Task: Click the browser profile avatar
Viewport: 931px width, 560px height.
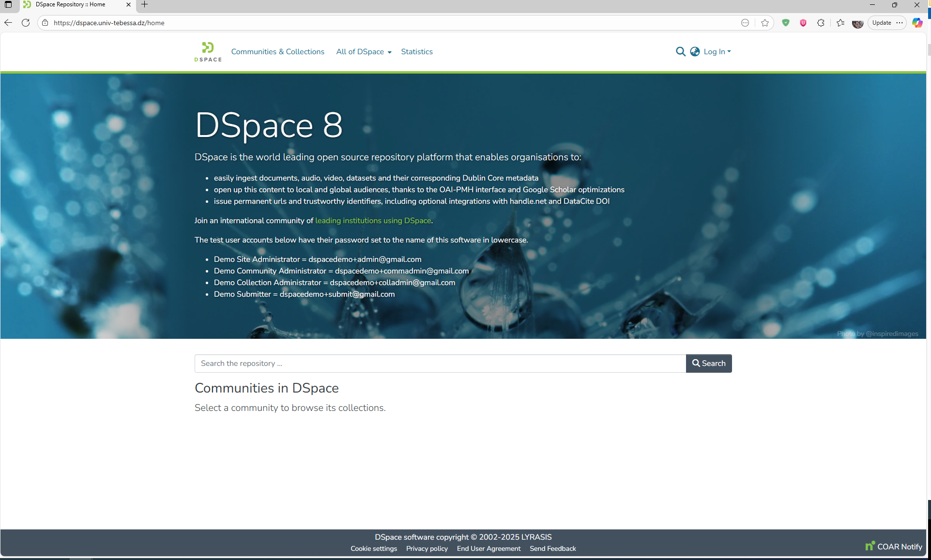Action: pos(857,23)
